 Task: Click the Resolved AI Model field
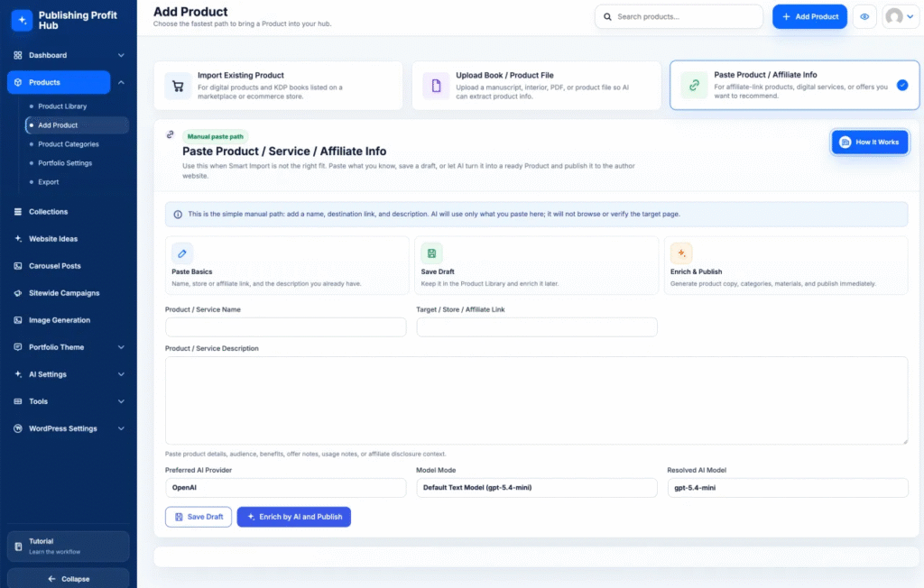[x=788, y=488]
